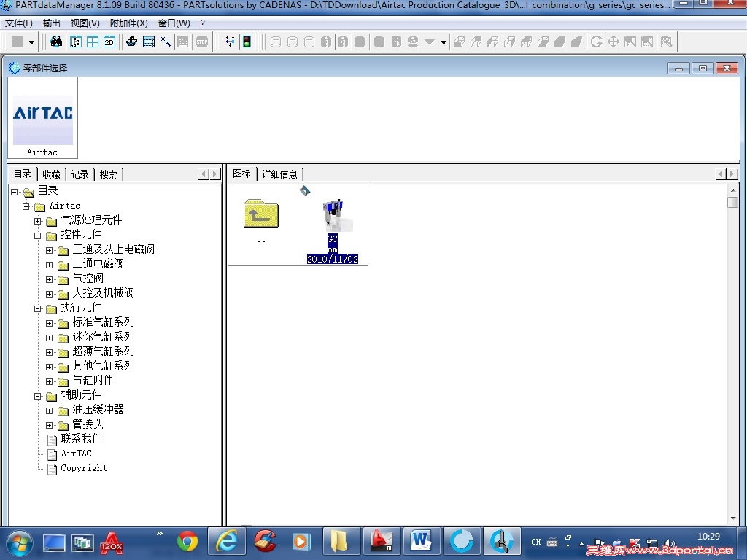The height and width of the screenshot is (560, 747).
Task: Click the binoculars search icon in toolbar
Action: (x=56, y=42)
